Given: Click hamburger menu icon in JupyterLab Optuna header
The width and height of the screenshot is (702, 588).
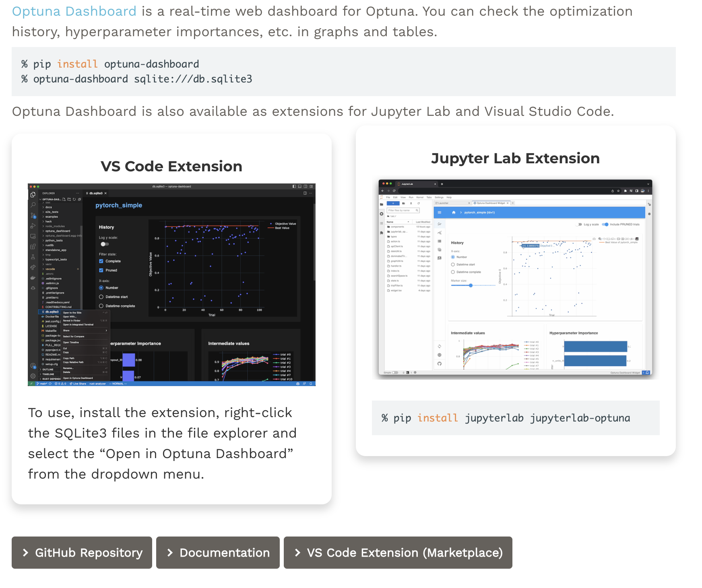Looking at the screenshot, I should coord(440,212).
